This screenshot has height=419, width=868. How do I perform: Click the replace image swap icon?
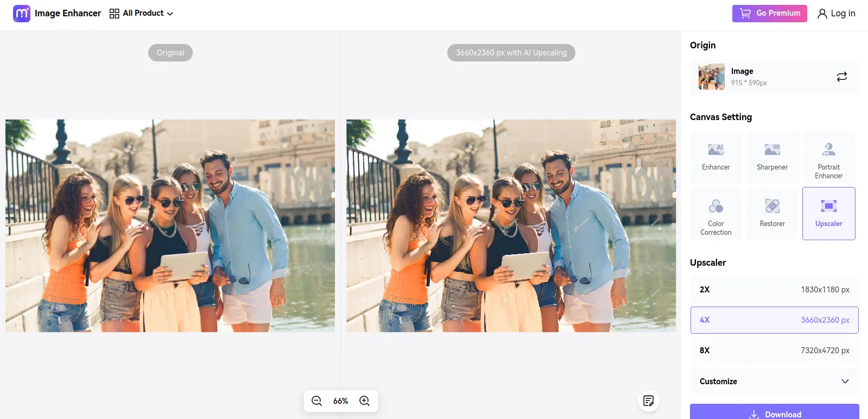click(842, 77)
